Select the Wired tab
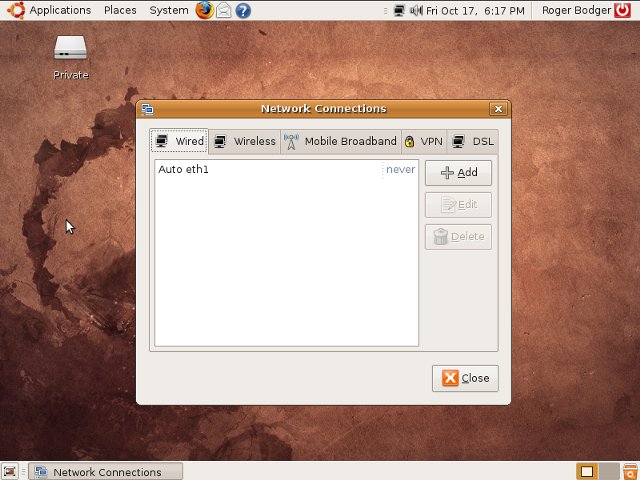Image resolution: width=640 pixels, height=480 pixels. tap(180, 141)
